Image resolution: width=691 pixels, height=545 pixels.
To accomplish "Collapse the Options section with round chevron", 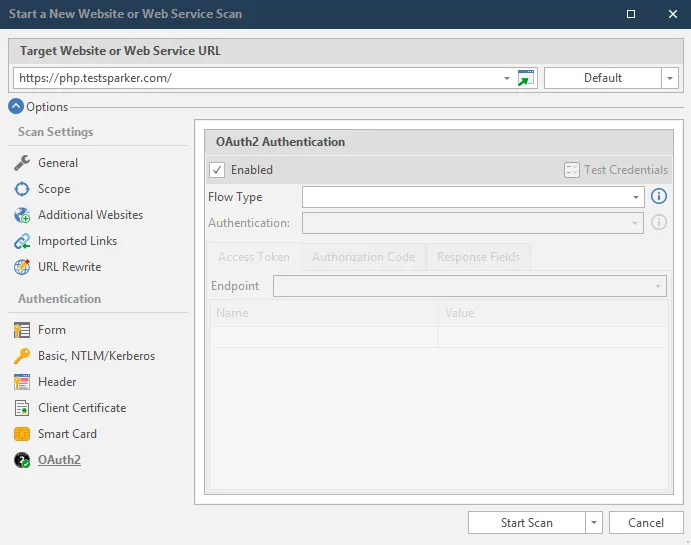I will [16, 106].
